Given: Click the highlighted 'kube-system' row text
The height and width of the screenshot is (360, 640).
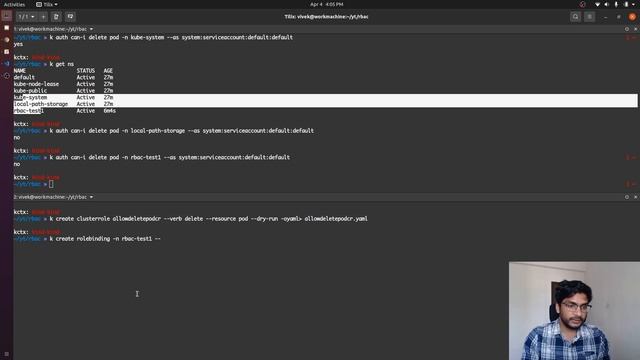Looking at the screenshot, I should 30,98.
